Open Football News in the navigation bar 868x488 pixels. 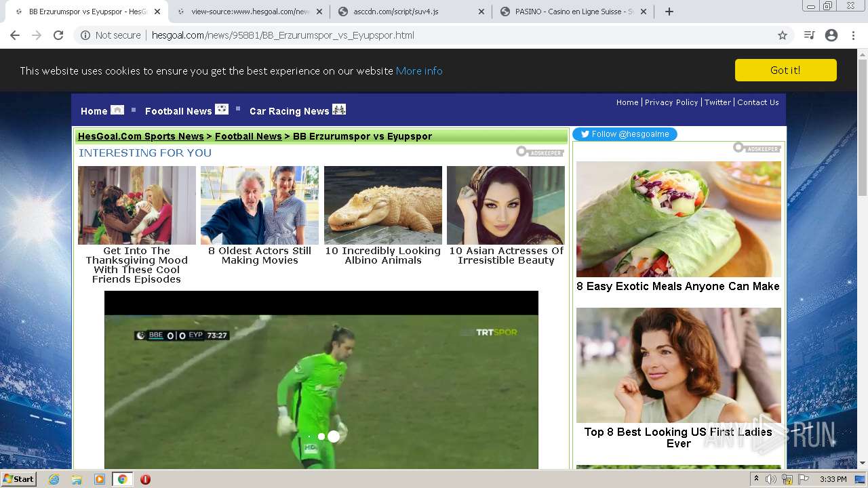178,111
